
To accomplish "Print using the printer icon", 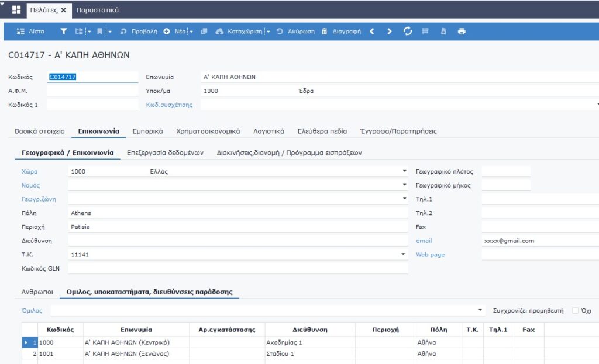I will pos(462,32).
